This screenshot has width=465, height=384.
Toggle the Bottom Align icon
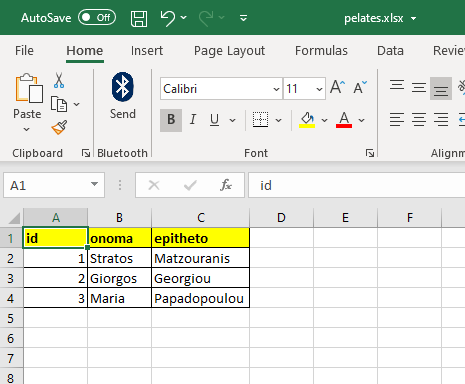coord(441,89)
